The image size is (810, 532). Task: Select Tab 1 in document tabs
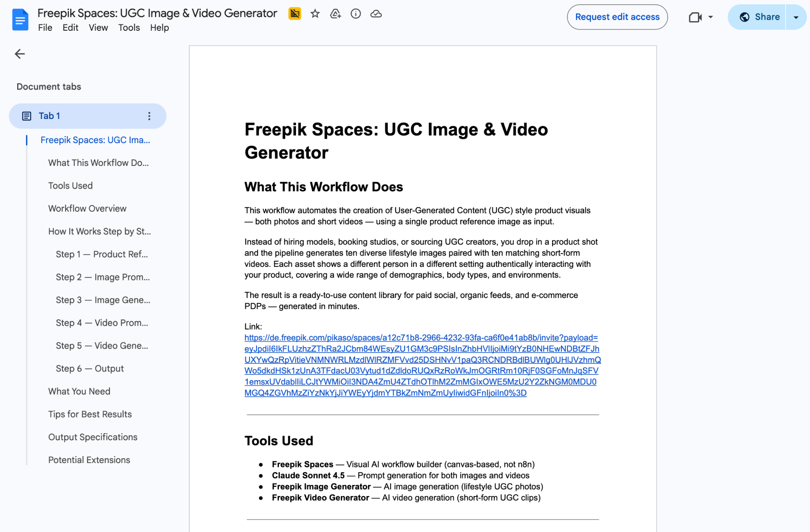tap(49, 116)
